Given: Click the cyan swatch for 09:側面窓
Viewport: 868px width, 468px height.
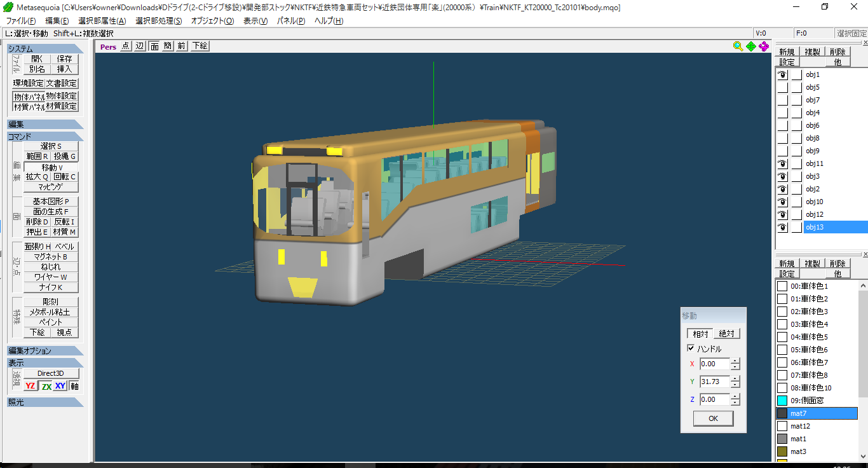Looking at the screenshot, I should point(782,401).
